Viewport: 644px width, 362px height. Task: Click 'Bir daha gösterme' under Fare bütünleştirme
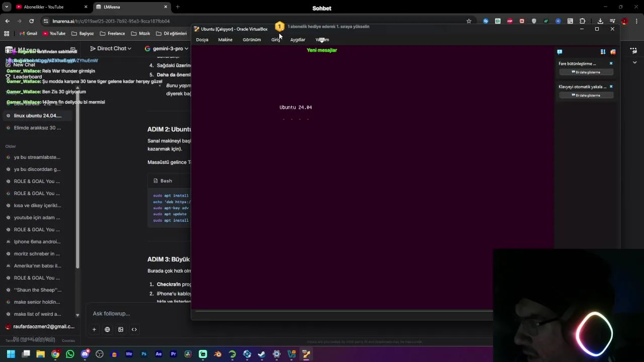point(586,72)
